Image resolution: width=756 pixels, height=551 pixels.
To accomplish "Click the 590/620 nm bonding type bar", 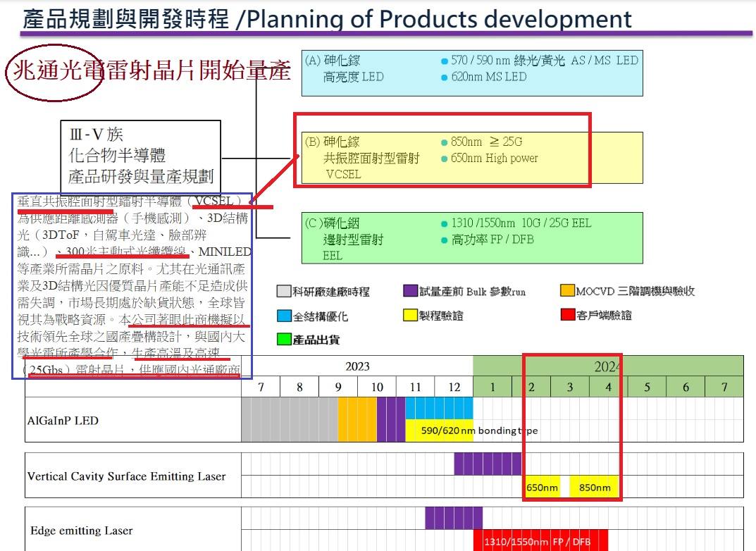I will [x=473, y=431].
